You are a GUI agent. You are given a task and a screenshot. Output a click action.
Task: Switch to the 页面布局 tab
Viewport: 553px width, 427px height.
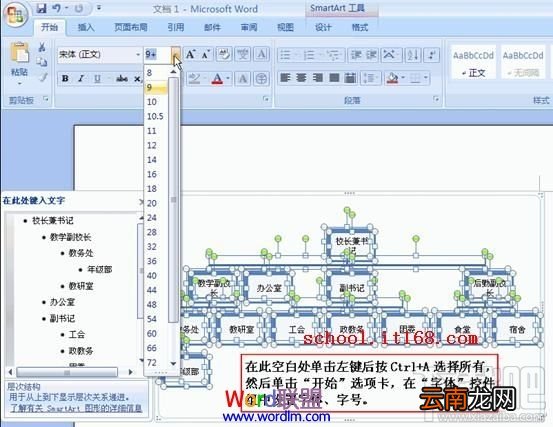coord(131,28)
